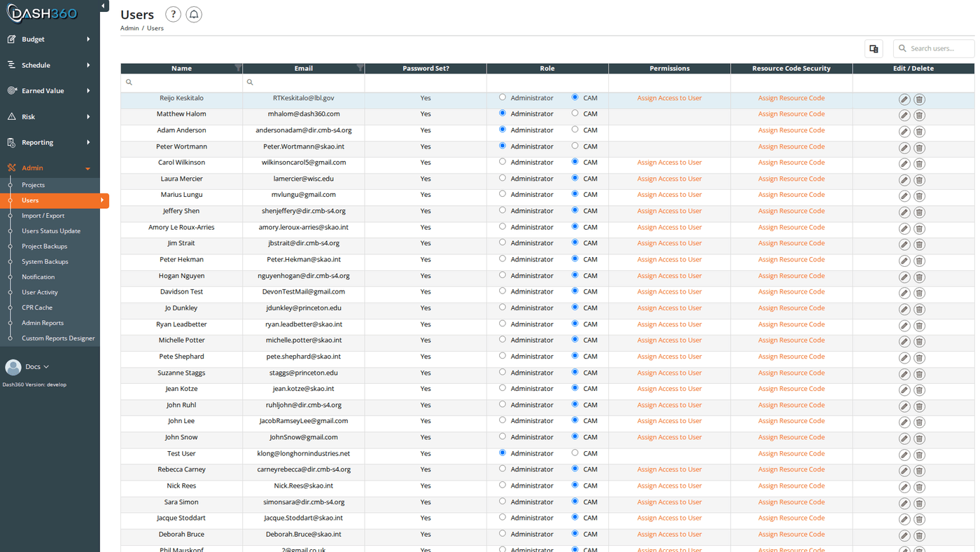Edit user Peter Wortmann with pencil icon
980x552 pixels.
[x=904, y=148]
